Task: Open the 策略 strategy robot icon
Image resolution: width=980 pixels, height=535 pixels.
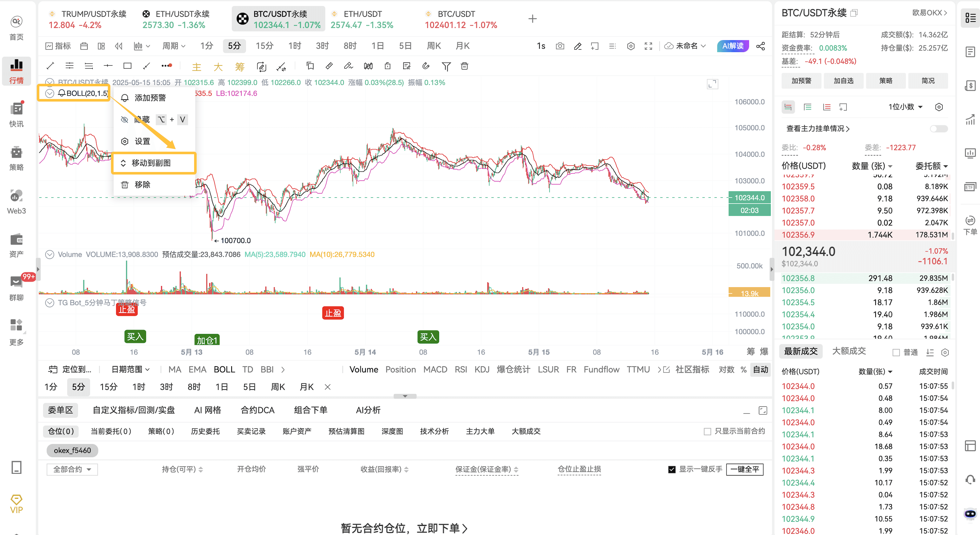Action: point(16,158)
